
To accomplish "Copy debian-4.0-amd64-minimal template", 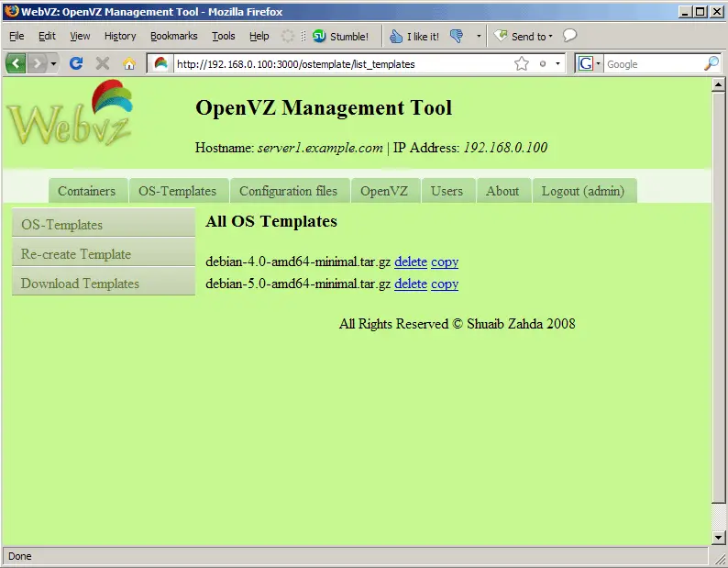I will click(445, 262).
